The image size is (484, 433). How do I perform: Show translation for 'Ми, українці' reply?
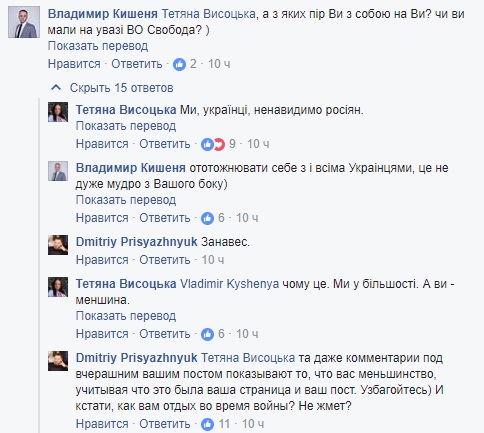click(126, 126)
